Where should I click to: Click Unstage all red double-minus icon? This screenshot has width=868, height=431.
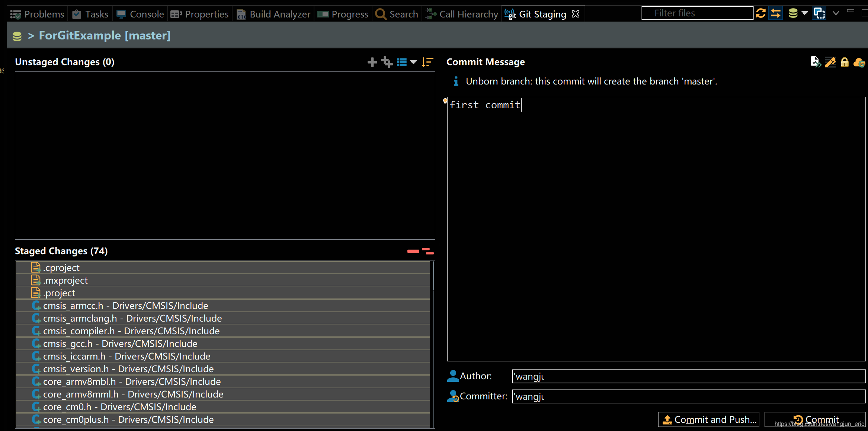coord(428,252)
